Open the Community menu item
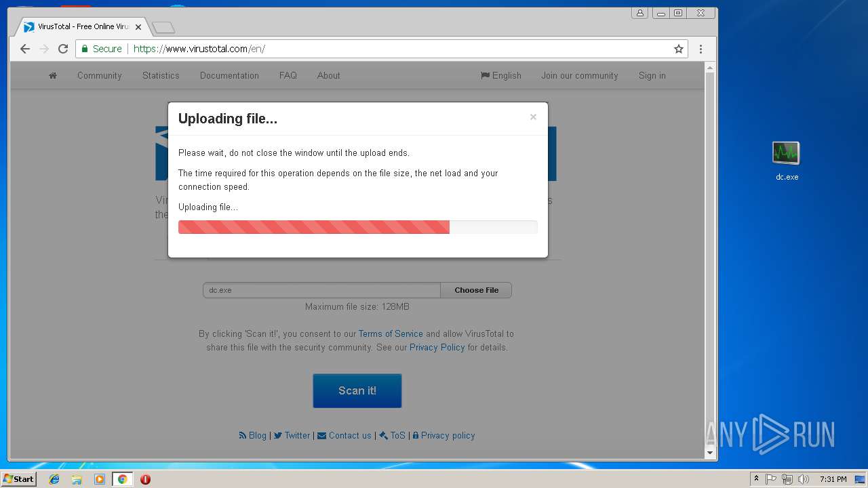 [100, 75]
